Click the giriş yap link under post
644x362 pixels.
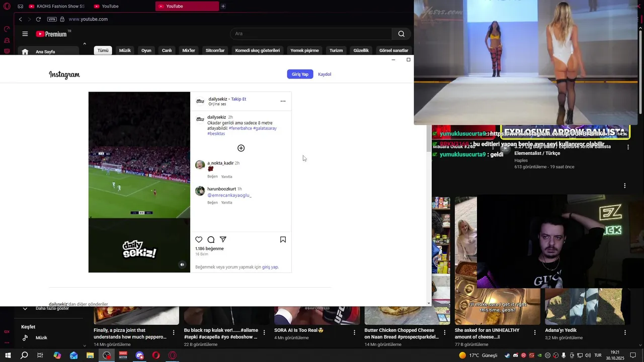[270, 267]
